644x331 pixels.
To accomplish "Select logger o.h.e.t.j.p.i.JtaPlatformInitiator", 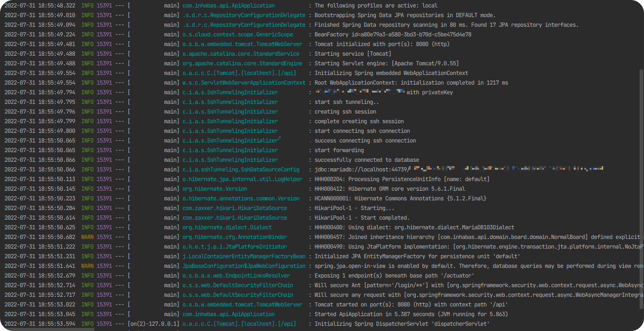I will click(235, 247).
